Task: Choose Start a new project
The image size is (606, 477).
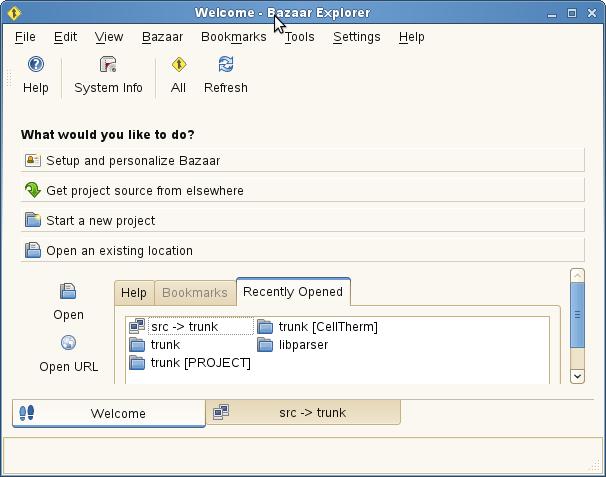Action: pos(302,220)
